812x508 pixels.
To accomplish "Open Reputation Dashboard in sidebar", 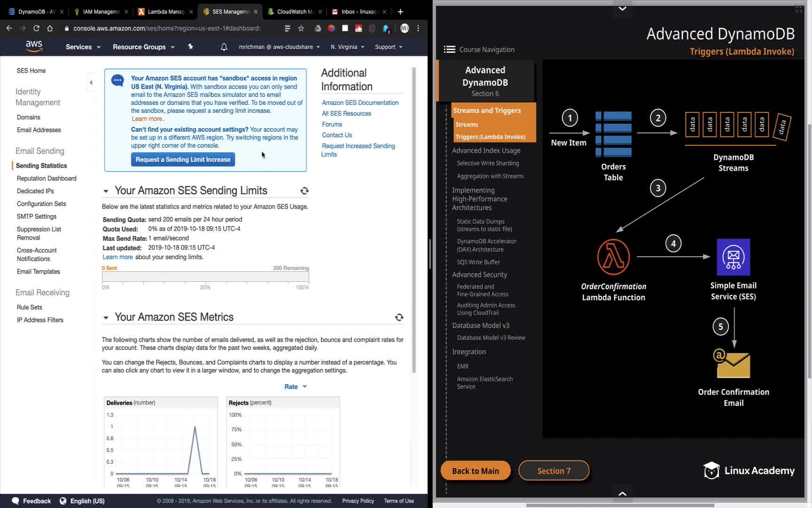I will coord(46,178).
